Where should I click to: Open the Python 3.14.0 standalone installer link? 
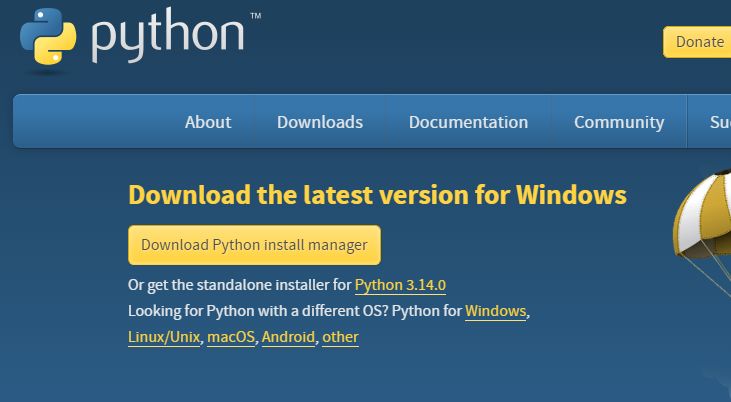pyautogui.click(x=400, y=285)
